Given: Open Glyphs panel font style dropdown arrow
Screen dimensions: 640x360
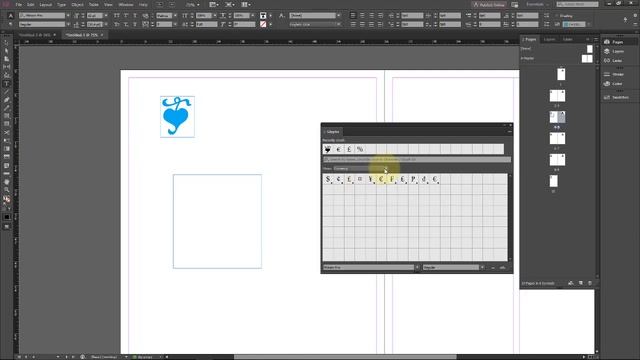Looking at the screenshot, I should point(482,268).
